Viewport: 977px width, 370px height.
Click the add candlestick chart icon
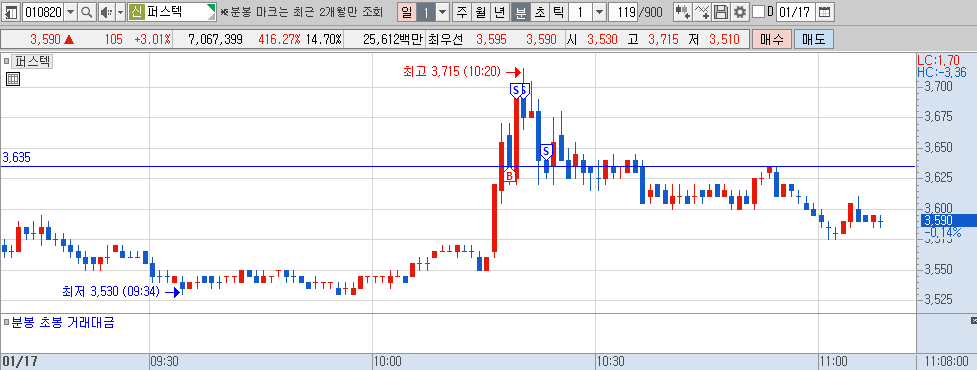pos(684,12)
